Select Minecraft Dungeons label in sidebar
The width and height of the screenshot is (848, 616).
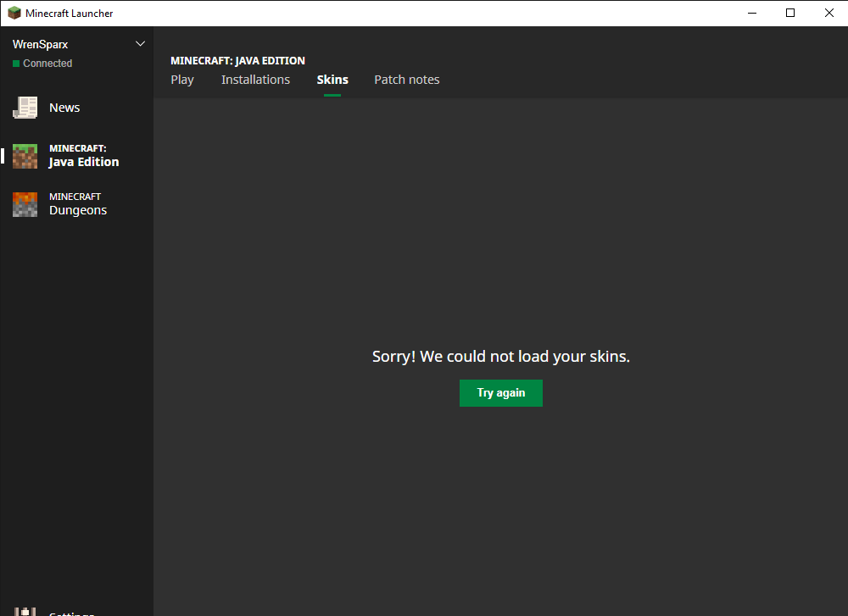(78, 204)
